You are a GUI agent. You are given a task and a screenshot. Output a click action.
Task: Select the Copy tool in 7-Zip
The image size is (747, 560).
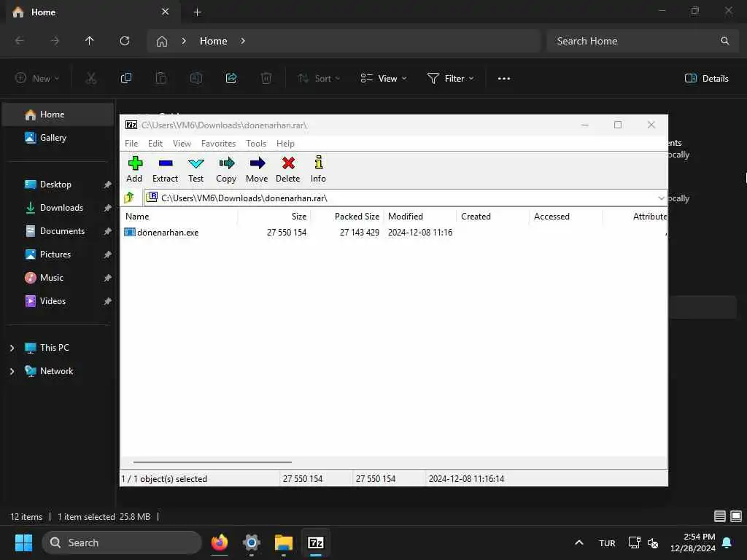tap(226, 169)
